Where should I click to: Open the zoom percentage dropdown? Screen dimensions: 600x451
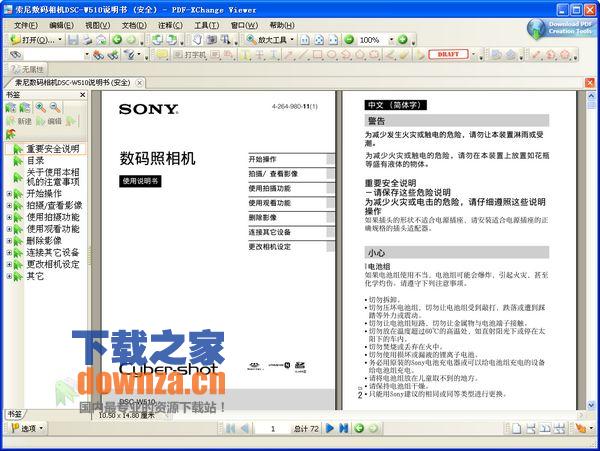tap(391, 40)
